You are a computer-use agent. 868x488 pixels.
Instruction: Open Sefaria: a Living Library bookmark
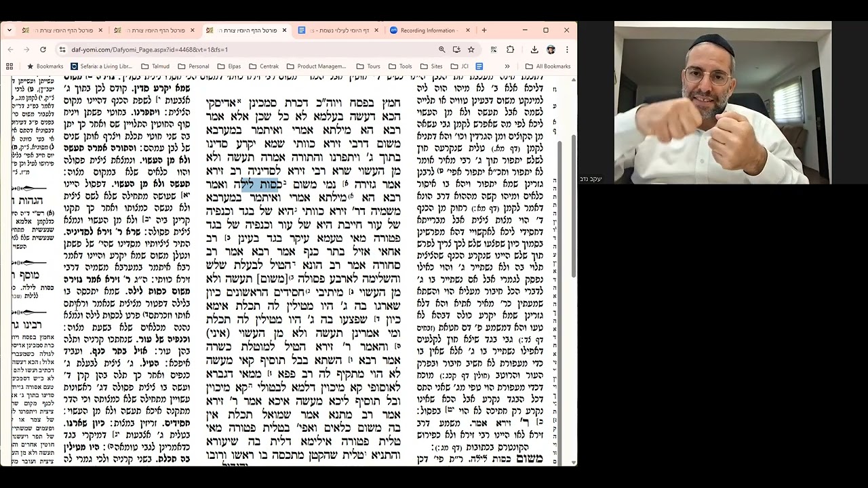click(102, 66)
